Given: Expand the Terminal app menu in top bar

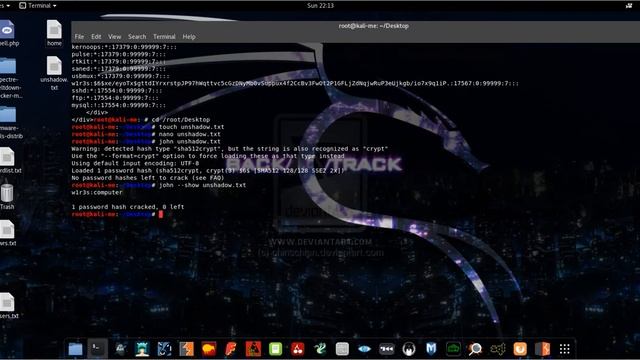Looking at the screenshot, I should (x=38, y=5).
